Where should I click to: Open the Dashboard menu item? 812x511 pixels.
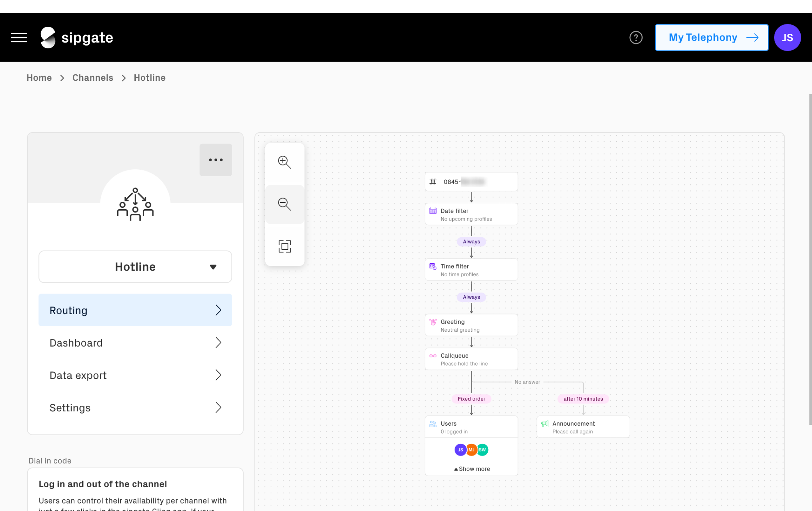135,342
